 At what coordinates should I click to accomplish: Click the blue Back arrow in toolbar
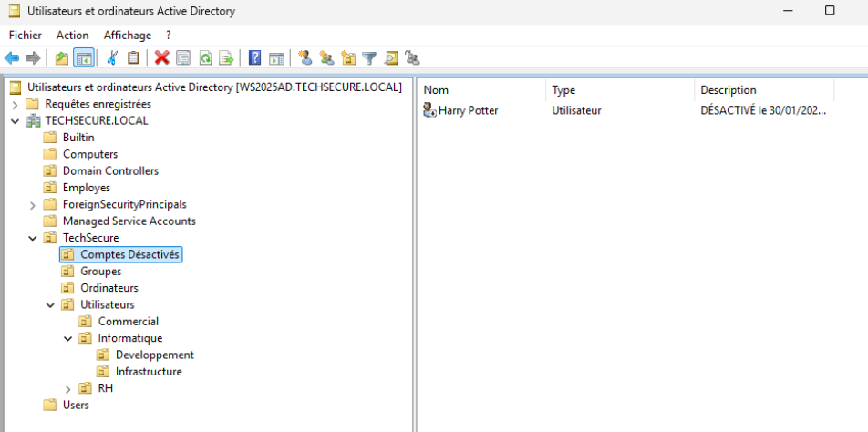12,58
